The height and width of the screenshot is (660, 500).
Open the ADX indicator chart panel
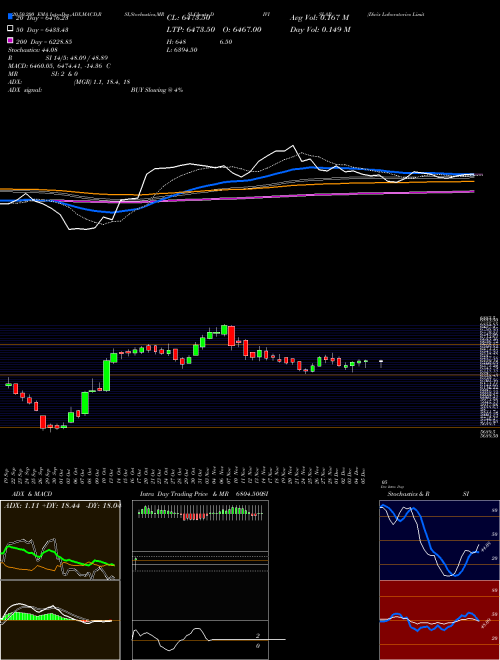point(60,540)
